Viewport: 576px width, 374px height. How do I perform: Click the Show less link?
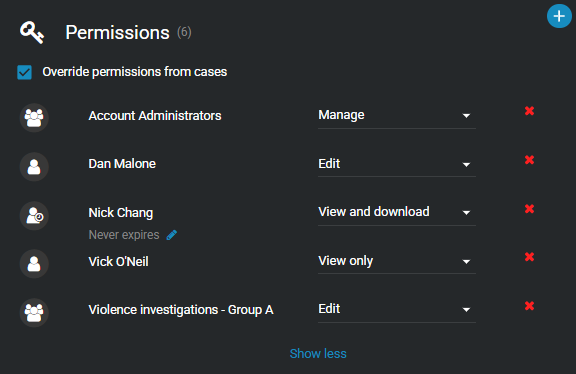pyautogui.click(x=318, y=353)
